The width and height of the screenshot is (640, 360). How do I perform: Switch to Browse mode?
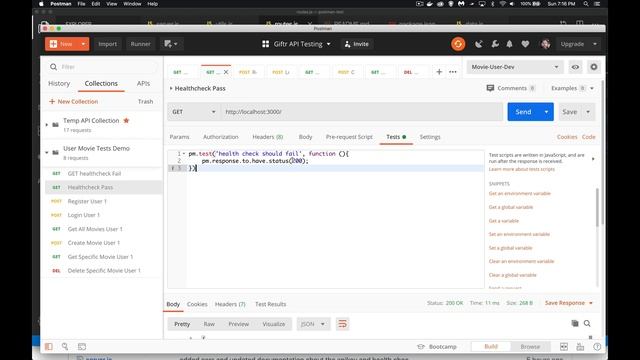click(x=530, y=347)
